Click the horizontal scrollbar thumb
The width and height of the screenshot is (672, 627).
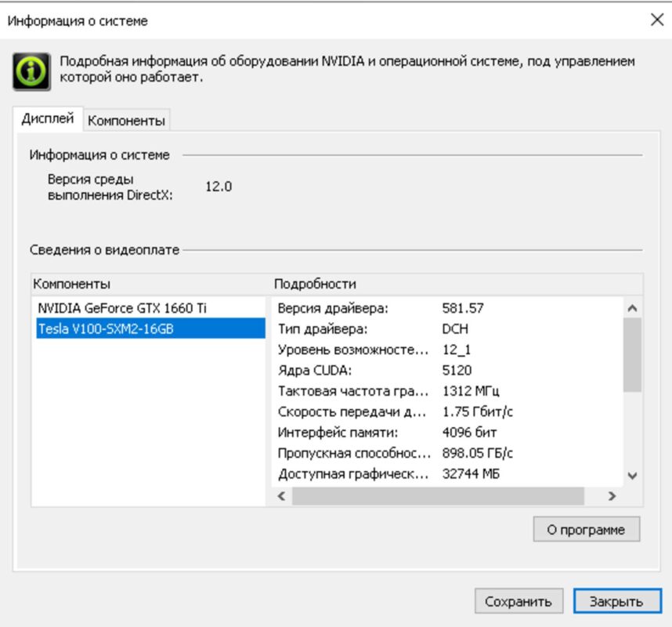pos(438,496)
